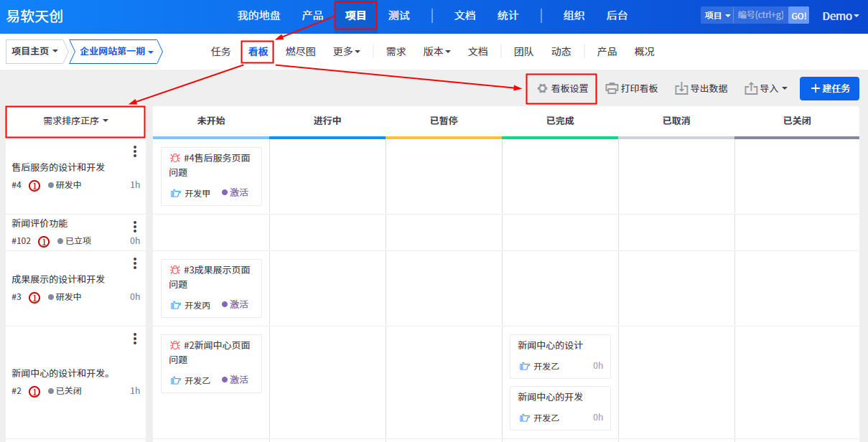868x442 pixels.
Task: Open the three-dot menu for 成果展示的设计和开发
Action: pyautogui.click(x=134, y=263)
